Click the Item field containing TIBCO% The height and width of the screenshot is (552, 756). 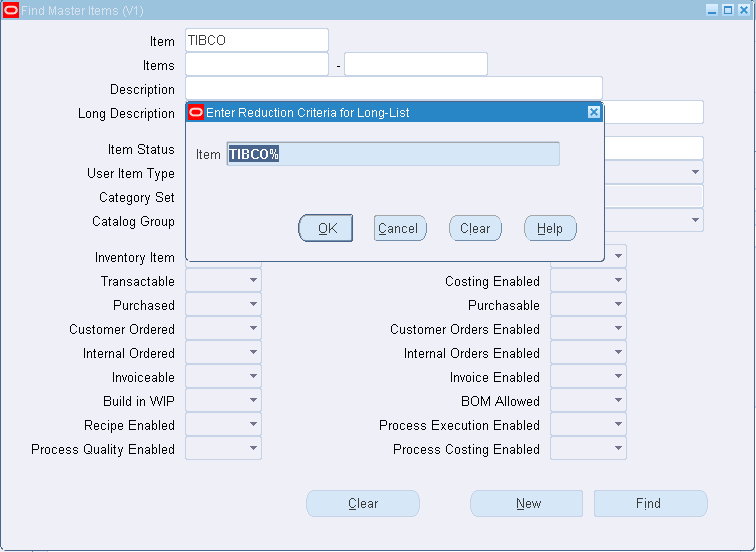(x=393, y=154)
